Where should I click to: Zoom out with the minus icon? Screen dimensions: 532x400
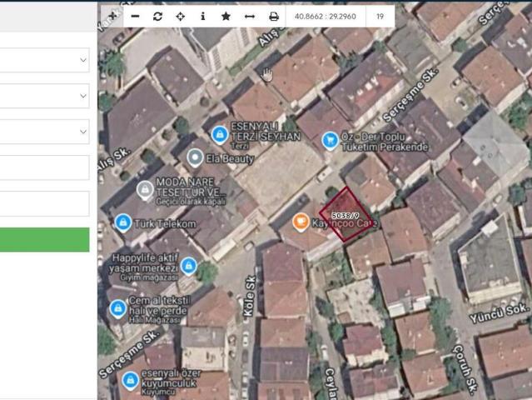[x=135, y=17]
